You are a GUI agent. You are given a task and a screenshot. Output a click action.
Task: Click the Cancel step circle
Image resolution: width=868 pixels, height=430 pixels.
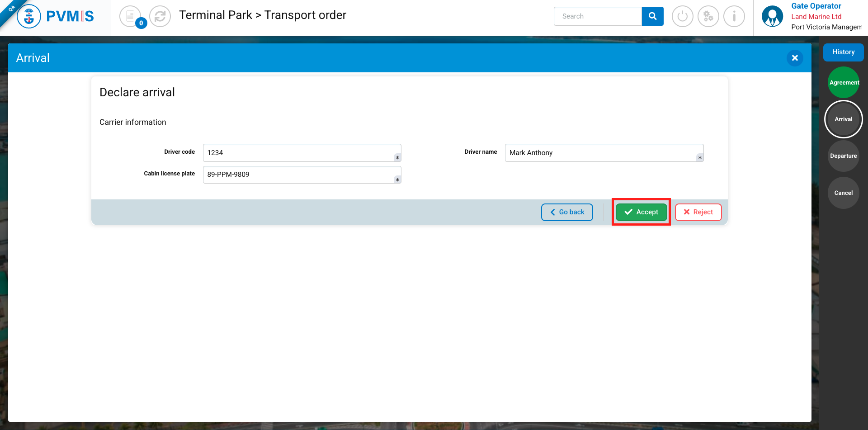pos(844,193)
